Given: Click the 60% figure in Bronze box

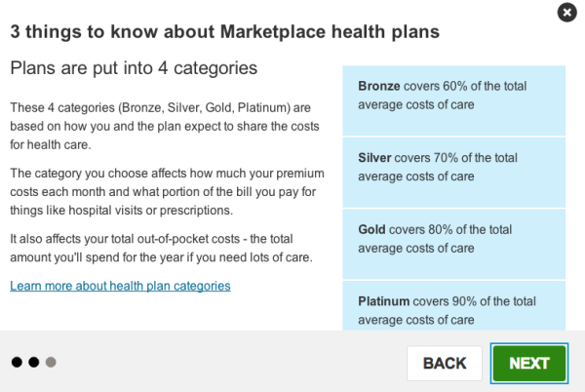Looking at the screenshot, I should coord(455,86).
